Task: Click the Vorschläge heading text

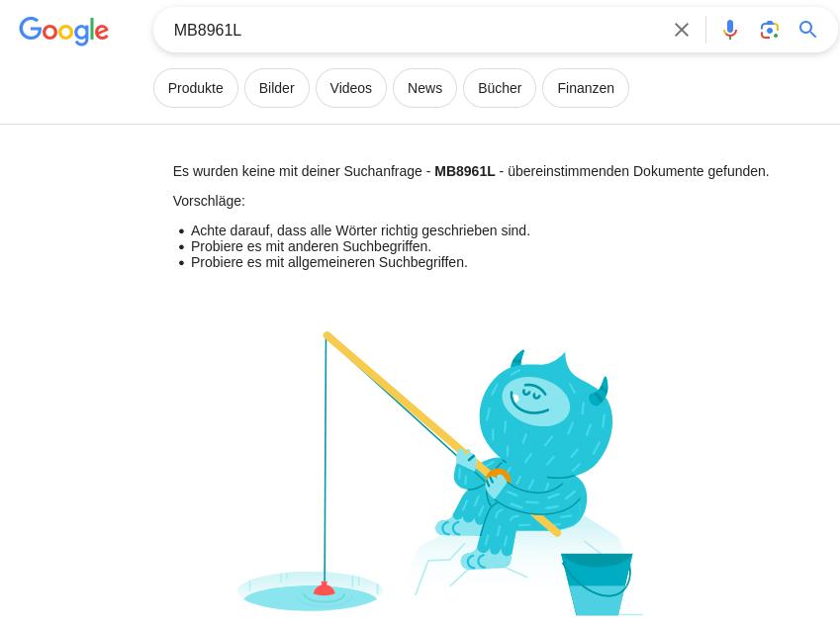Action: coord(209,201)
